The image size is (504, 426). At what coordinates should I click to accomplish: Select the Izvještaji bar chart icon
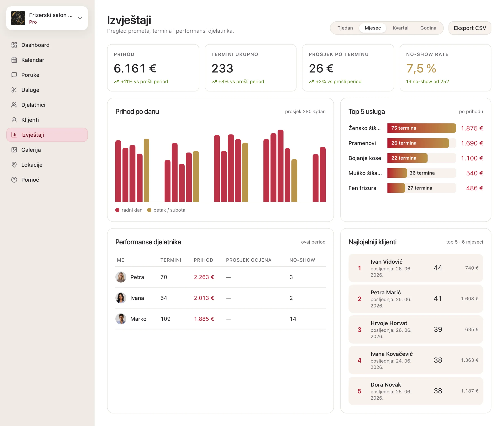click(x=14, y=135)
